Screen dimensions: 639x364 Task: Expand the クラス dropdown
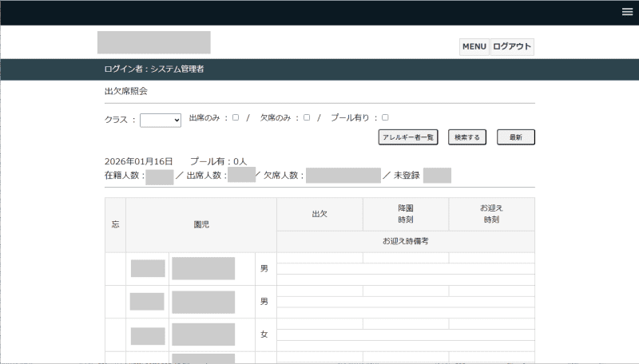coord(161,121)
